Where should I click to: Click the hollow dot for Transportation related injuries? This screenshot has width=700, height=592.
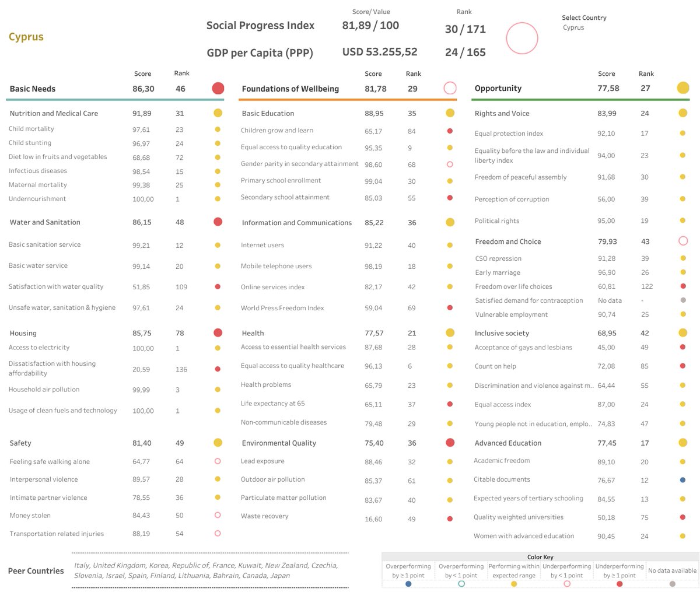[x=218, y=533]
